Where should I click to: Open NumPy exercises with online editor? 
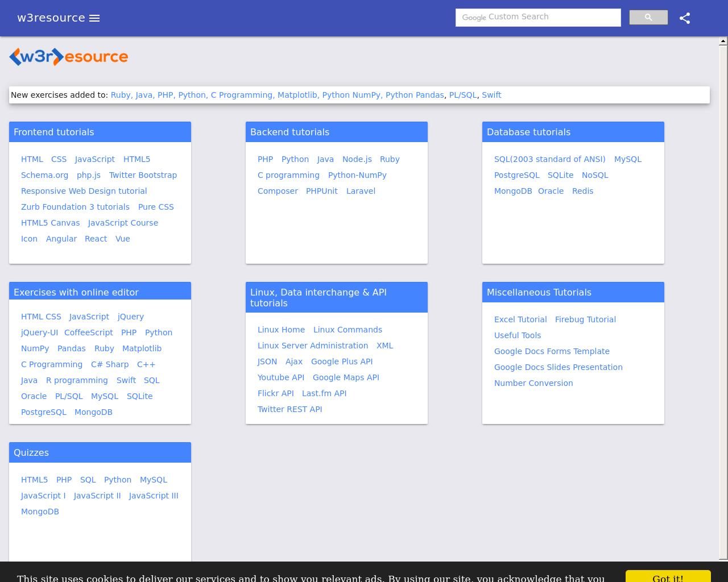tap(35, 348)
